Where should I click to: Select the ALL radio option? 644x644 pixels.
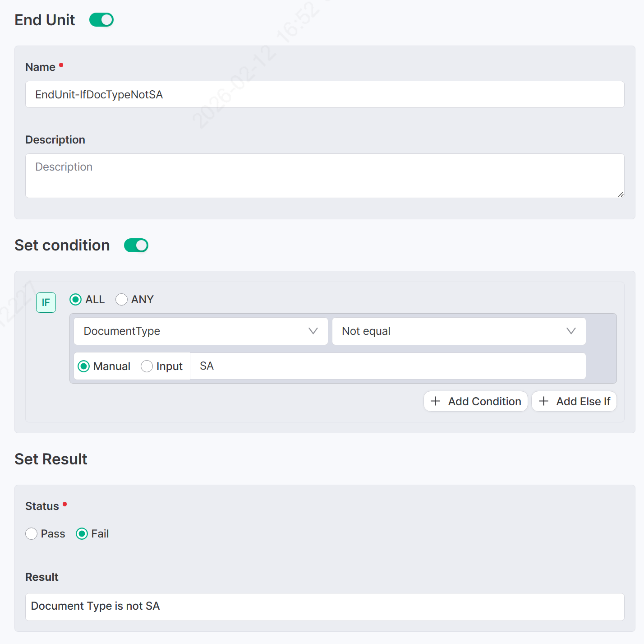click(x=76, y=300)
